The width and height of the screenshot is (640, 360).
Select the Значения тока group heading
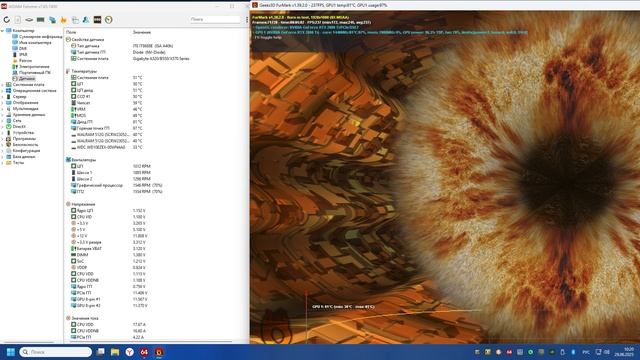click(82, 318)
